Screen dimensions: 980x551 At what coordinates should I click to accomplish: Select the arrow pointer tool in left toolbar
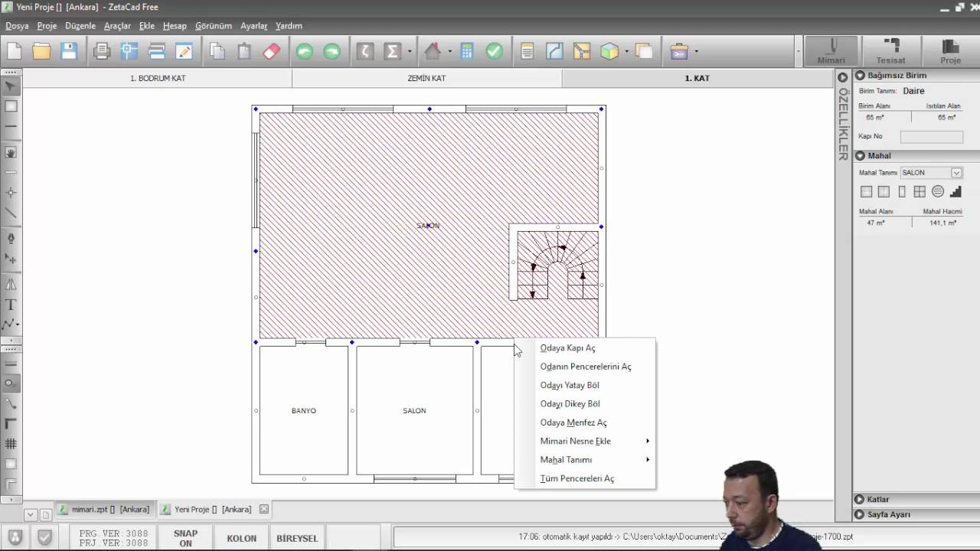point(11,87)
